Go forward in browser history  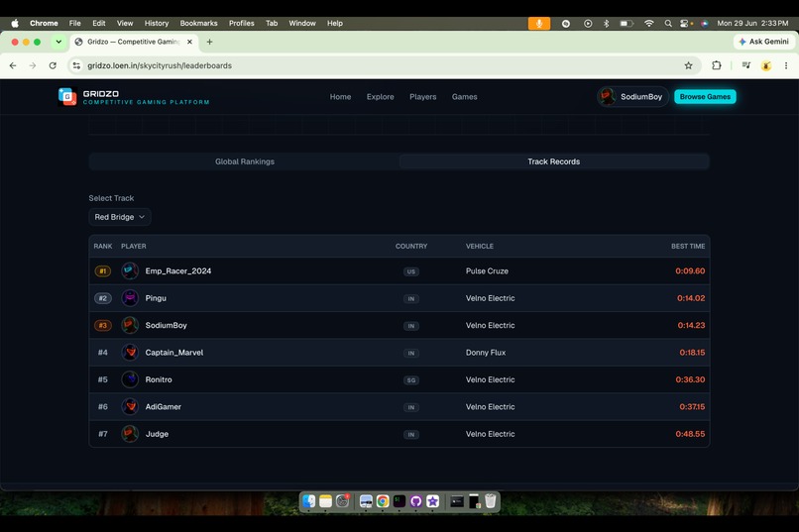33,65
